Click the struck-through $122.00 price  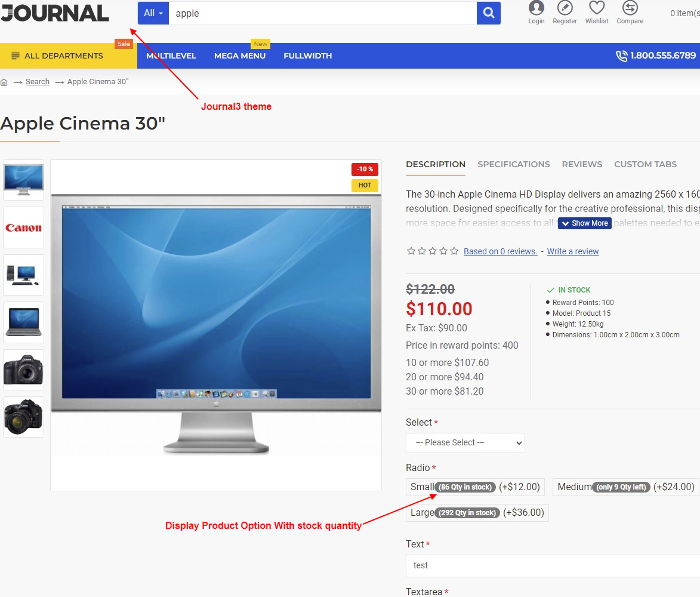(430, 290)
